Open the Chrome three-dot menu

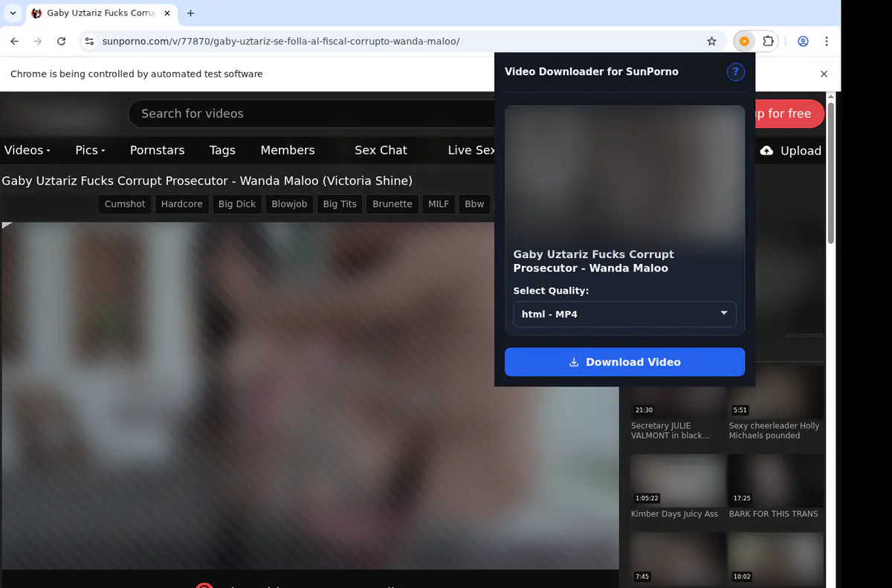click(x=827, y=42)
